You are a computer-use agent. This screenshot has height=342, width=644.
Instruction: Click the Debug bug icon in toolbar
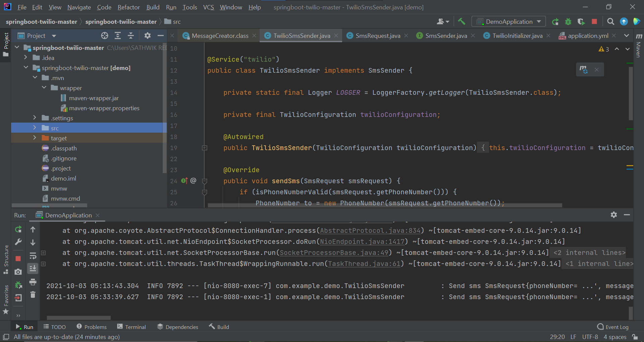(x=568, y=21)
